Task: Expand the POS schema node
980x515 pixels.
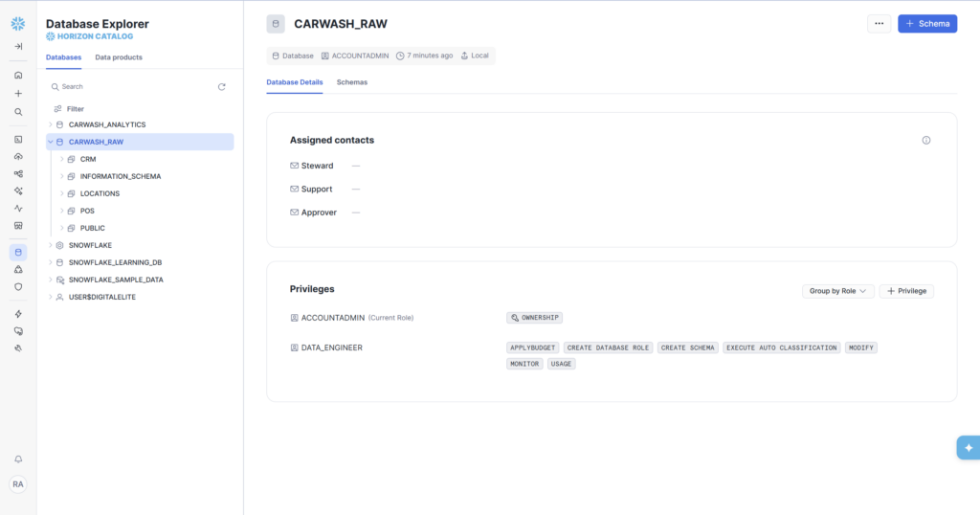Action: pos(62,211)
